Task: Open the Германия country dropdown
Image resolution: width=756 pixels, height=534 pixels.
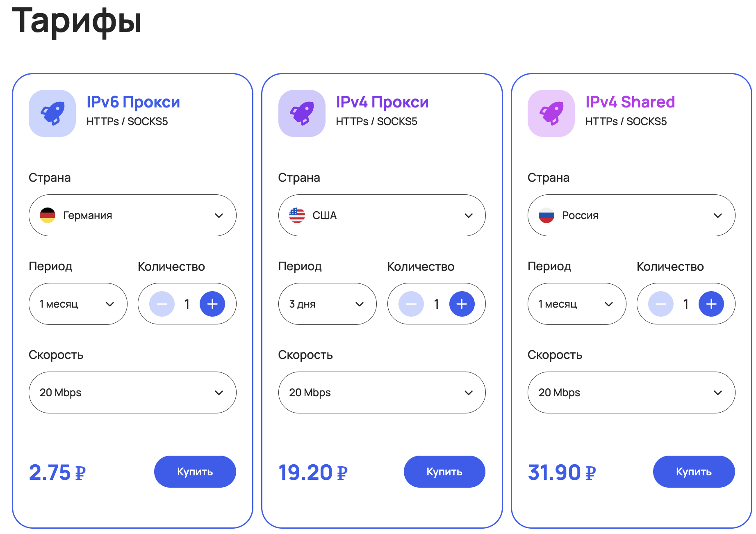Action: click(x=132, y=215)
